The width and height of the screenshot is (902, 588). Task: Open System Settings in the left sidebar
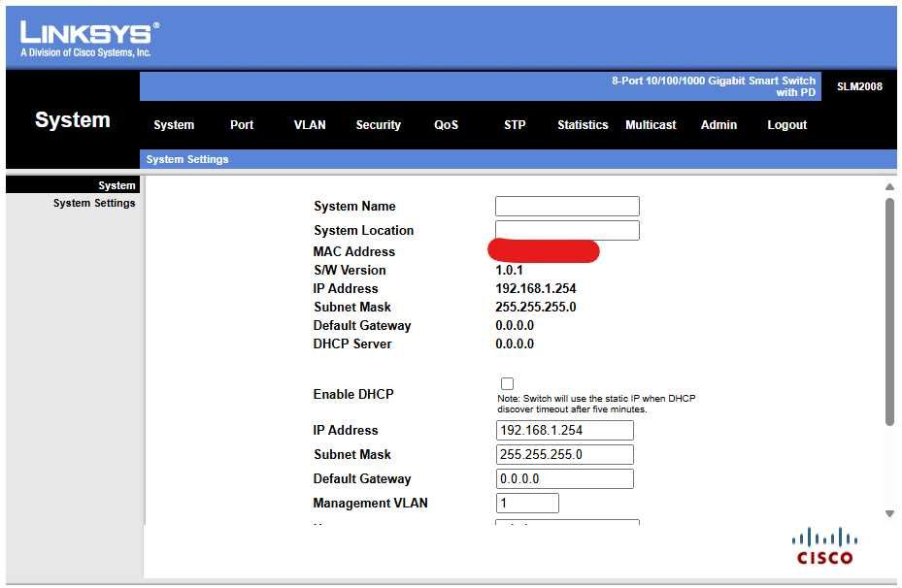coord(94,203)
